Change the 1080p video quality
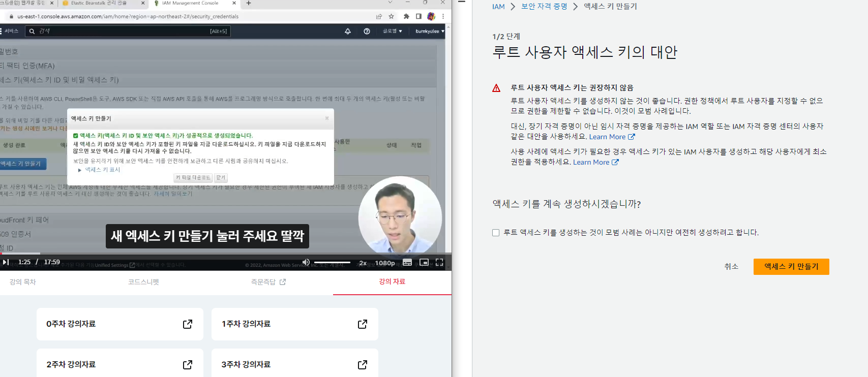The image size is (868, 377). point(385,263)
